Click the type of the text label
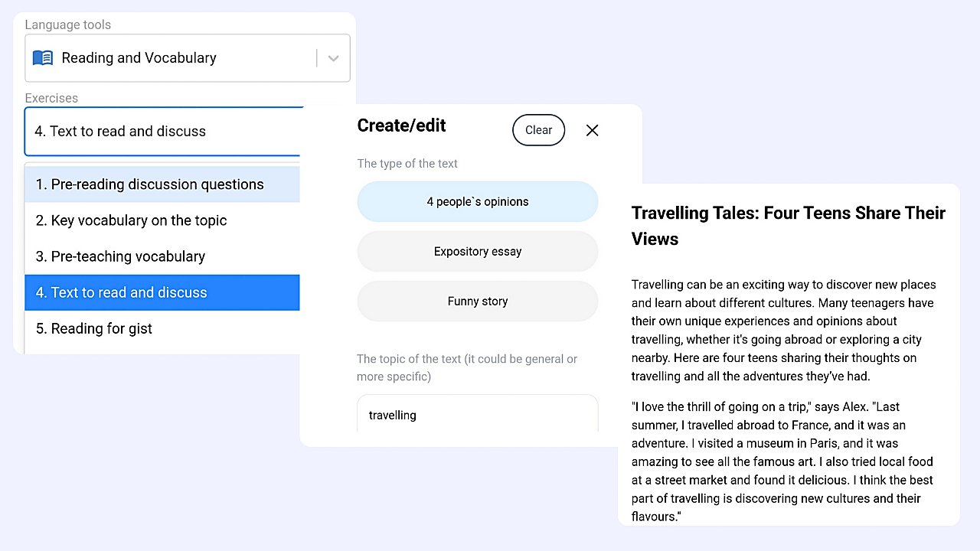The height and width of the screenshot is (551, 980). 407,163
